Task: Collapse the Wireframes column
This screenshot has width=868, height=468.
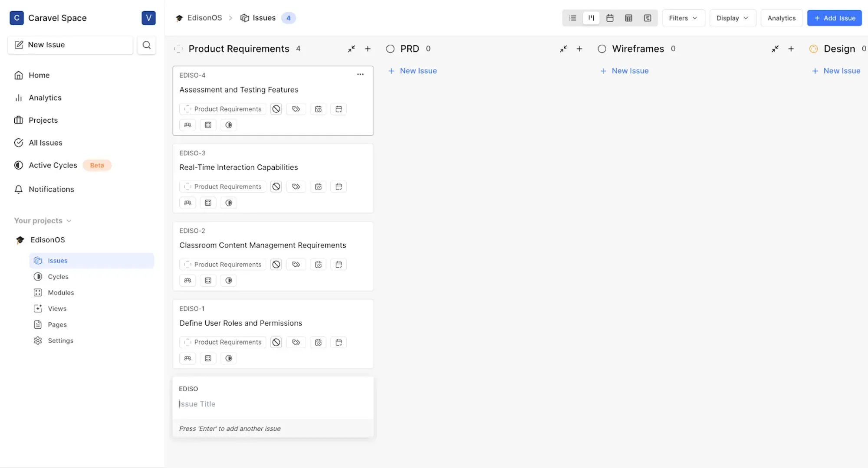Action: point(775,49)
